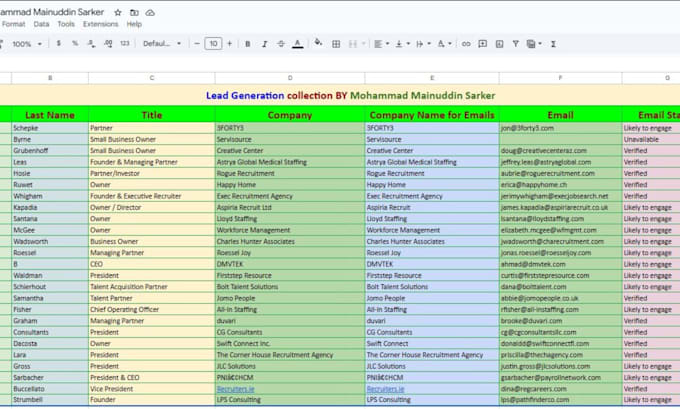
Task: Select the jon@3forty3.com email cell
Action: tap(560, 128)
